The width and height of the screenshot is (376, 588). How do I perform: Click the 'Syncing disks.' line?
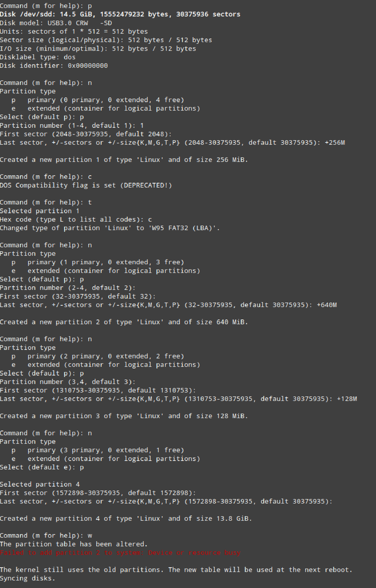[x=27, y=578]
